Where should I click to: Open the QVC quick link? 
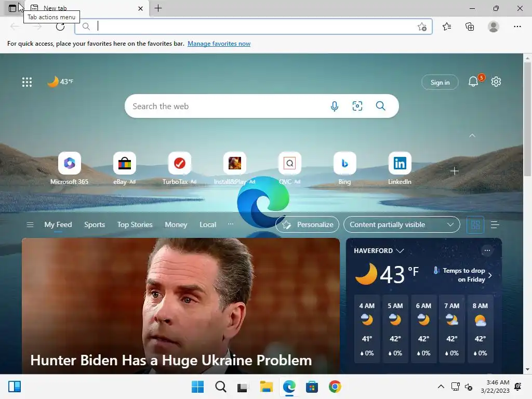point(289,168)
